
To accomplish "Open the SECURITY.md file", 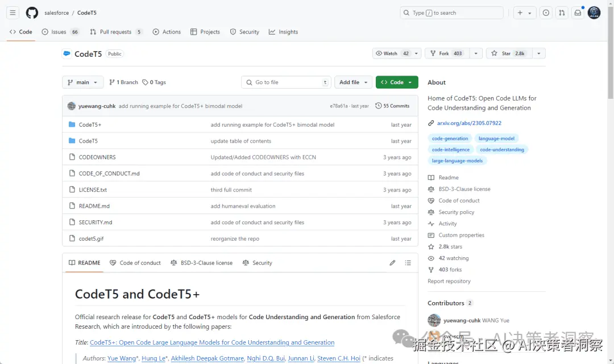I will coord(95,222).
